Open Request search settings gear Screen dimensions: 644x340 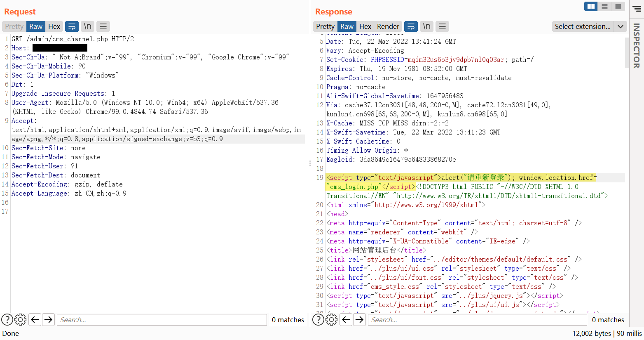pos(21,319)
